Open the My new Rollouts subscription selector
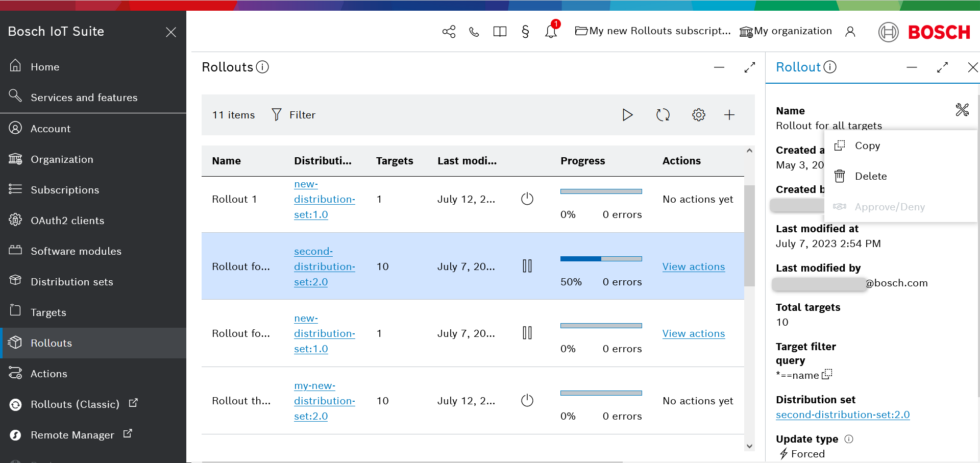This screenshot has height=463, width=980. tap(653, 31)
